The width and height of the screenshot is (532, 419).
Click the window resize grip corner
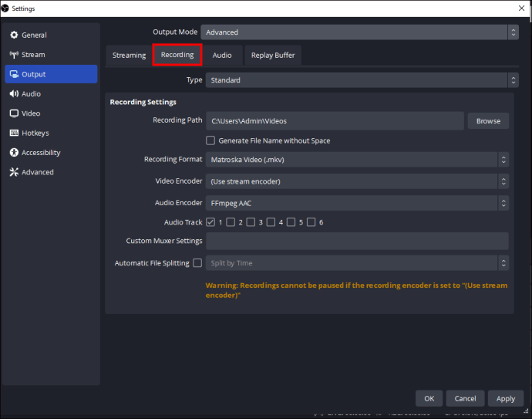point(527,411)
